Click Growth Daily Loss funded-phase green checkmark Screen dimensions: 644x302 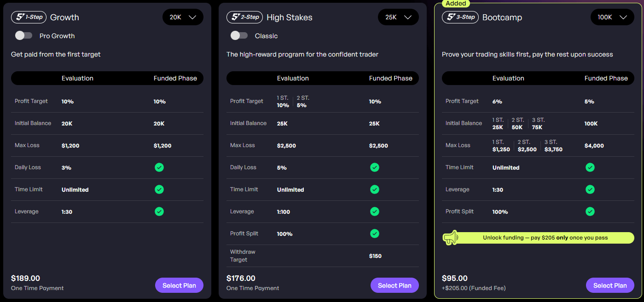159,167
